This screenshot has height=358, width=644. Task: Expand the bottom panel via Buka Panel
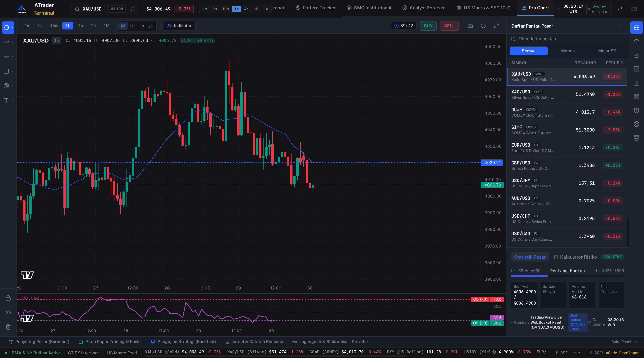[624, 342]
